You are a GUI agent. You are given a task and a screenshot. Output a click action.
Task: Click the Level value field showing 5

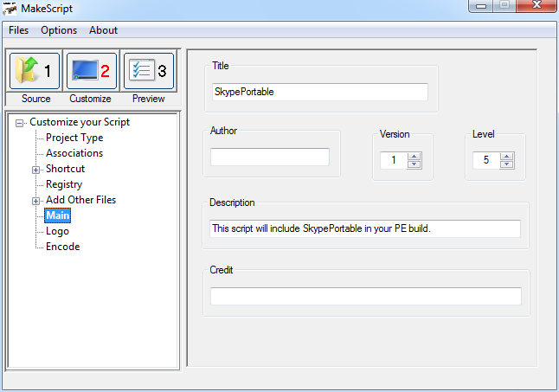[x=486, y=160]
